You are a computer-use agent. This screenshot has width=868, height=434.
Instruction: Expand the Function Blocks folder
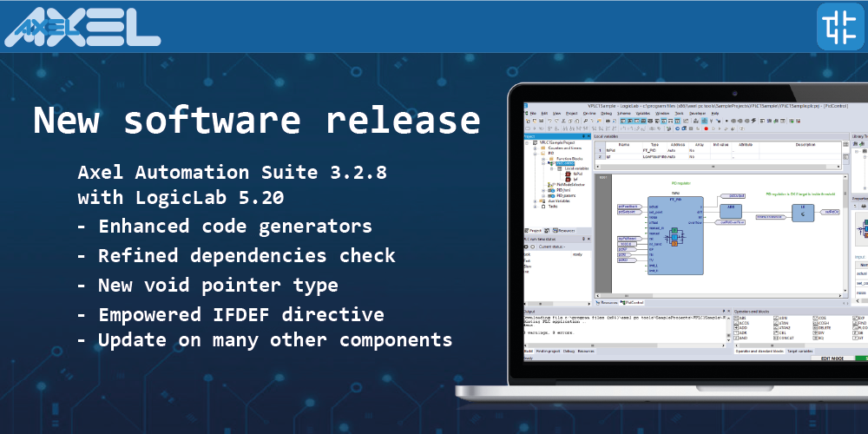point(543,158)
